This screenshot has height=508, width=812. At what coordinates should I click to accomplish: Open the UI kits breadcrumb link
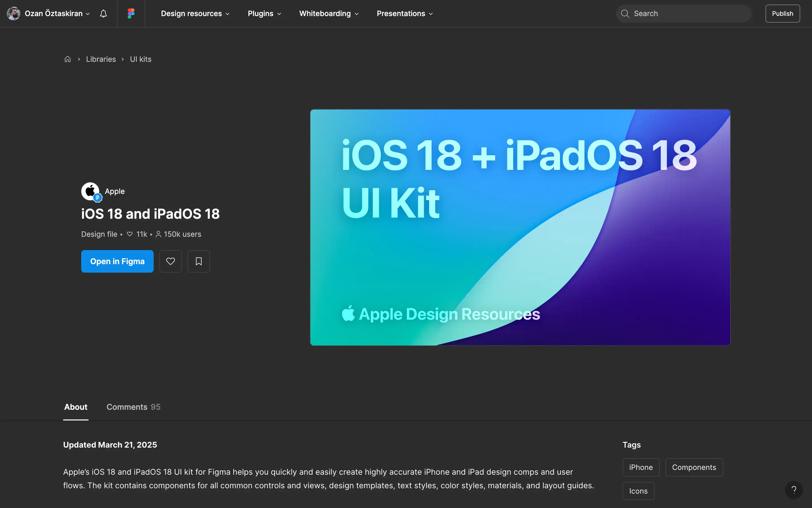pos(141,59)
